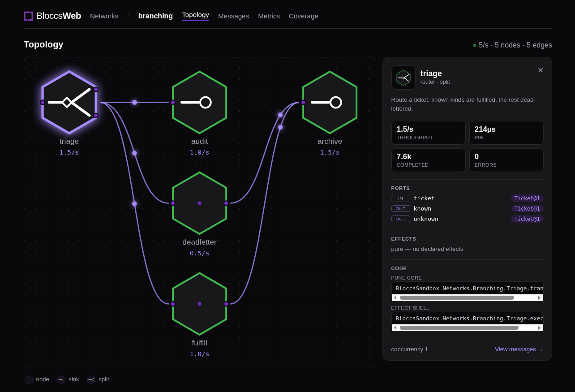Click the 214µs P95 stat card

(506, 133)
